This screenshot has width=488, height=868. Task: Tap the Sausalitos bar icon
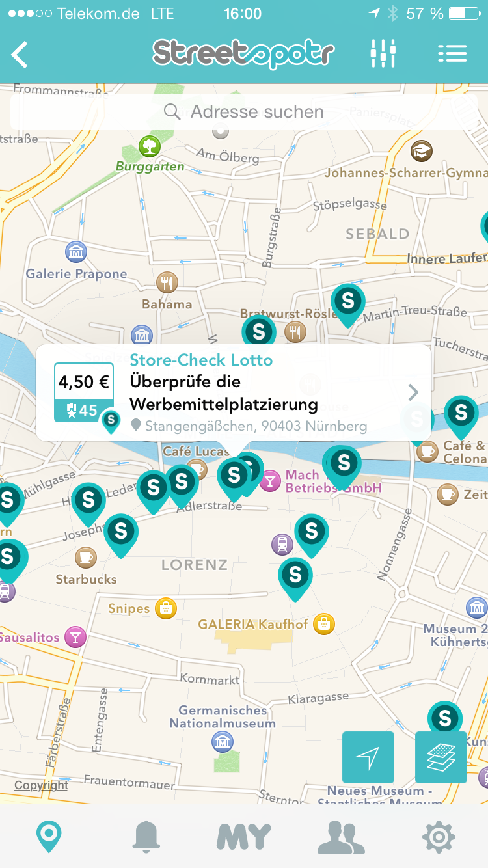coord(75,637)
